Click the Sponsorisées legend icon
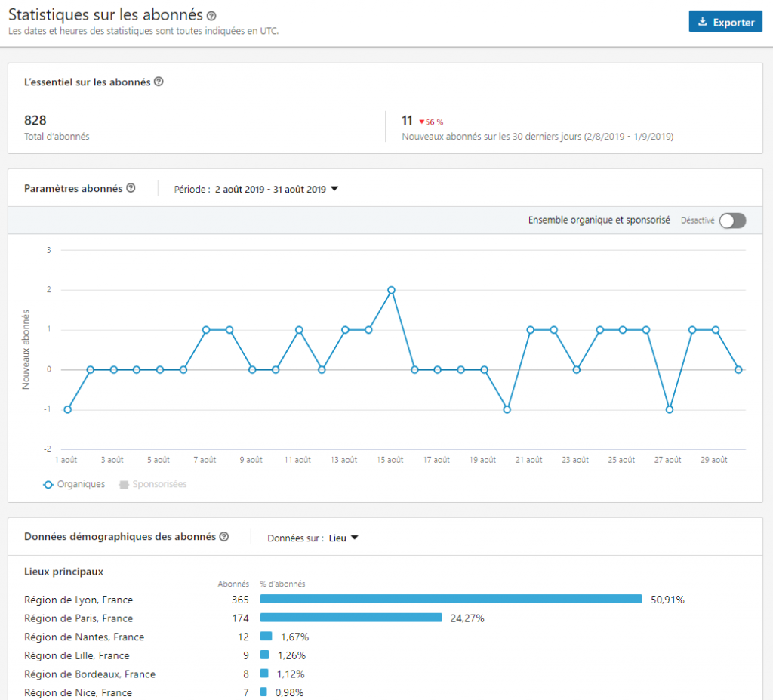 point(125,484)
